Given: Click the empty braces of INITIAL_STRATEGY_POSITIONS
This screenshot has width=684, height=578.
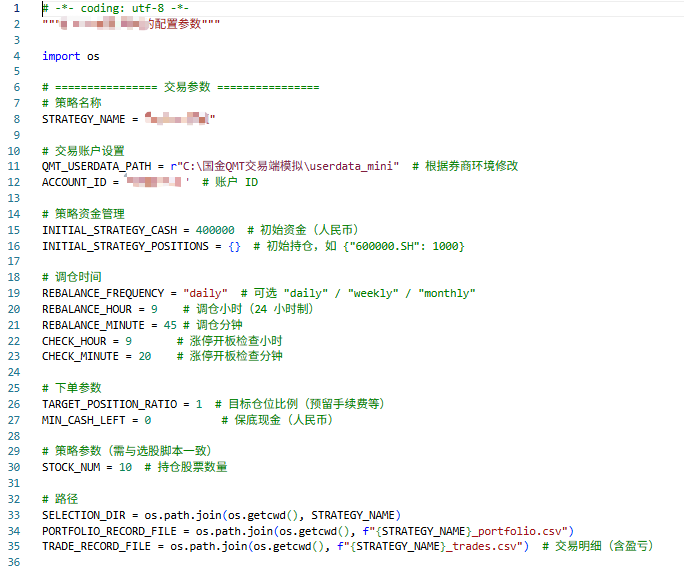Looking at the screenshot, I should (234, 245).
